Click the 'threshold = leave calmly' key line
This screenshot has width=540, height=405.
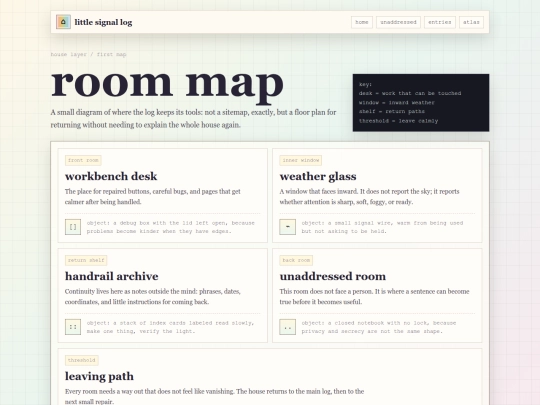click(398, 121)
